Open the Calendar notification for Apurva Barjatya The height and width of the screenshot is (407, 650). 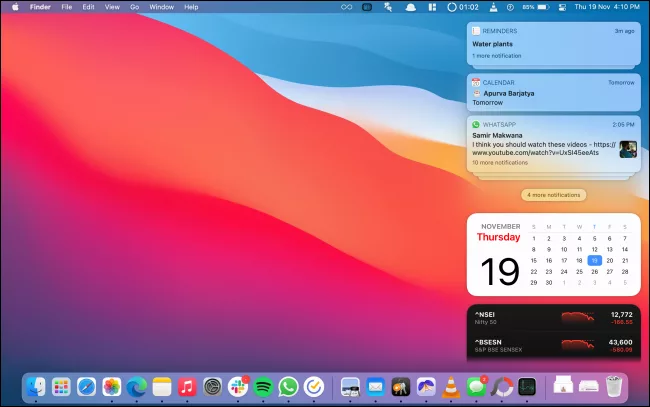(553, 93)
